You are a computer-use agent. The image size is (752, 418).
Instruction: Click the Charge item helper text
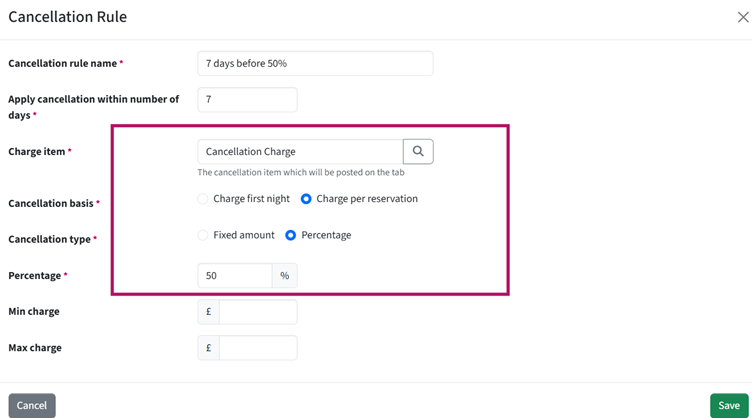click(x=301, y=173)
